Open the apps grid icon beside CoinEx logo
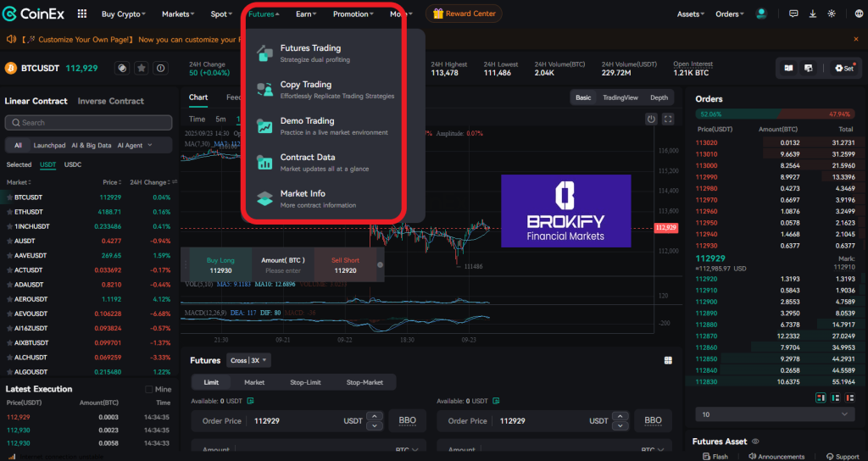The image size is (868, 461). (x=81, y=14)
